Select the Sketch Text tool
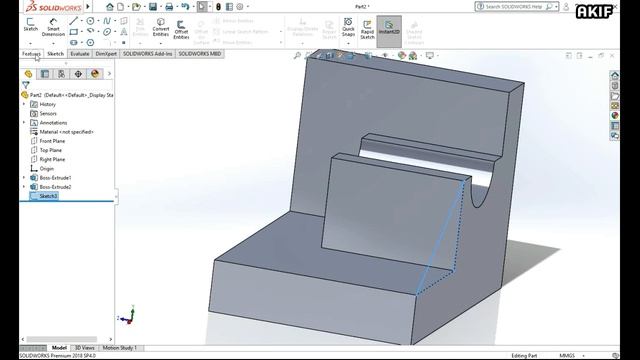This screenshot has width=640, height=360. pos(124,31)
